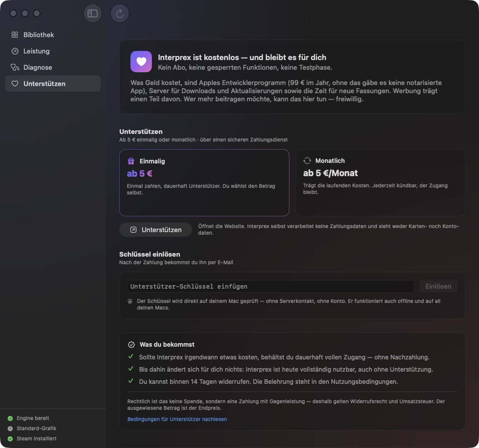Viewport: 479px width, 448px height.
Task: Click the green Engine bereit status icon
Action: point(10,418)
